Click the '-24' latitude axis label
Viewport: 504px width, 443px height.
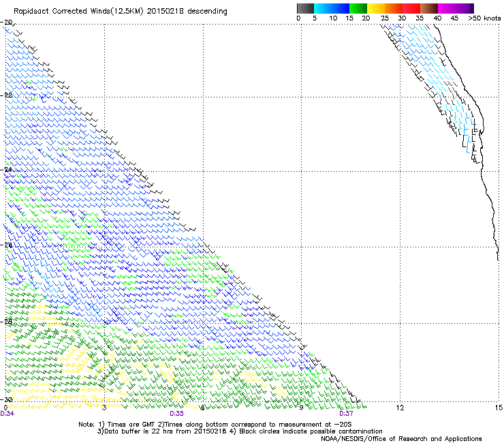click(6, 170)
